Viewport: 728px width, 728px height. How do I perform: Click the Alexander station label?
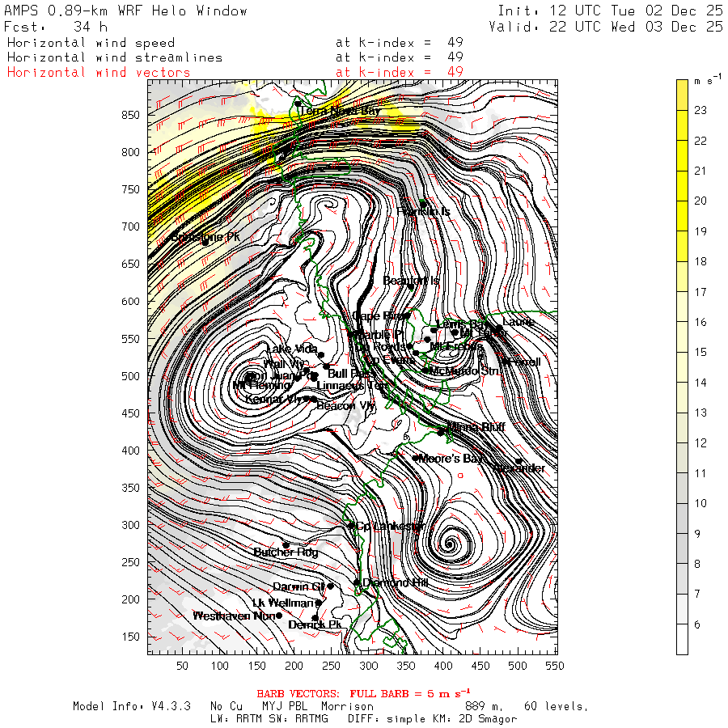pos(518,468)
